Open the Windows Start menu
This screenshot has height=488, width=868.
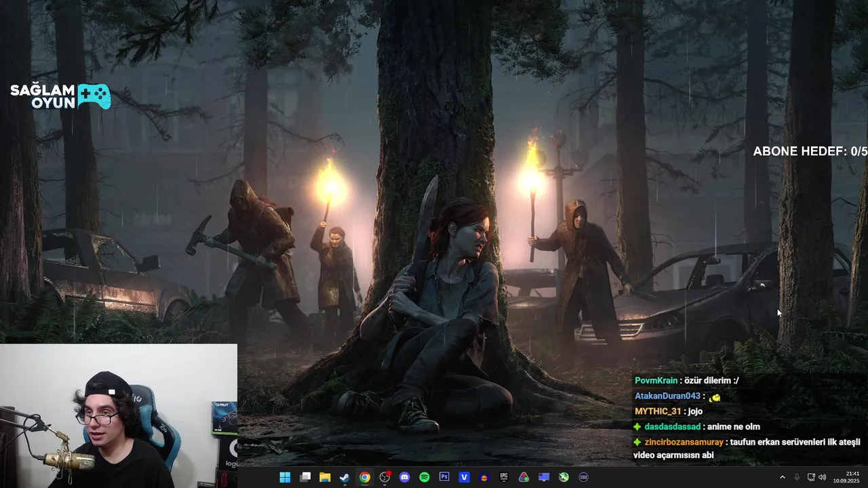point(285,477)
